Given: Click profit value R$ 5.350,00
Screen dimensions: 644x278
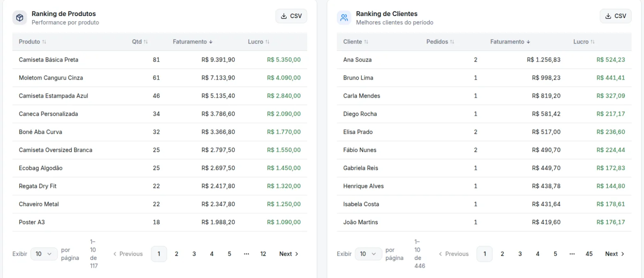Looking at the screenshot, I should pyautogui.click(x=284, y=60).
